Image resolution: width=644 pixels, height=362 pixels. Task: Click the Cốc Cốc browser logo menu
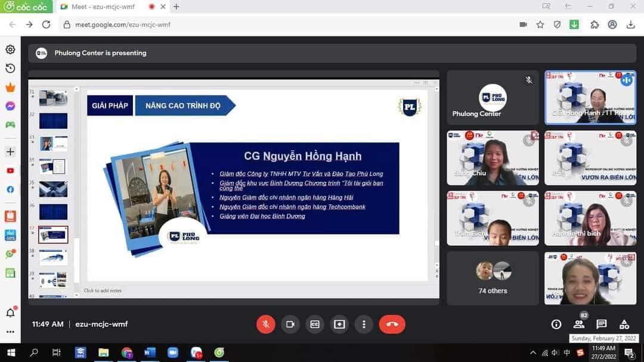pyautogui.click(x=26, y=7)
